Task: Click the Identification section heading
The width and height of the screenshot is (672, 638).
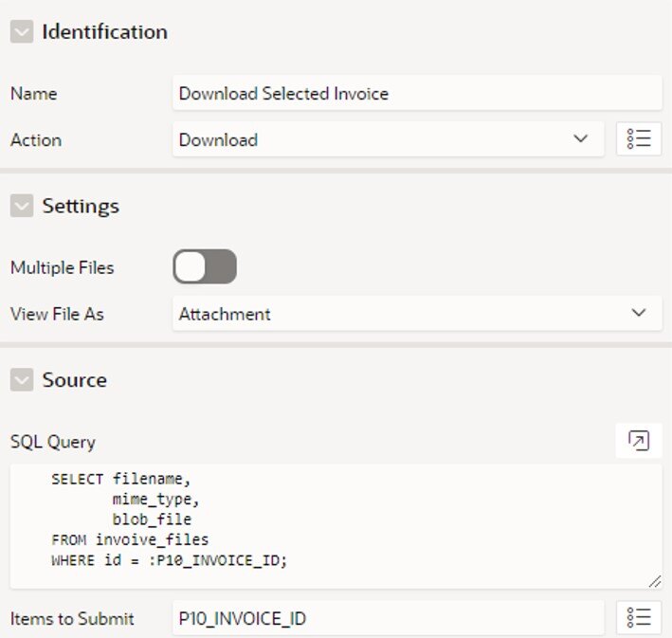Action: (105, 31)
